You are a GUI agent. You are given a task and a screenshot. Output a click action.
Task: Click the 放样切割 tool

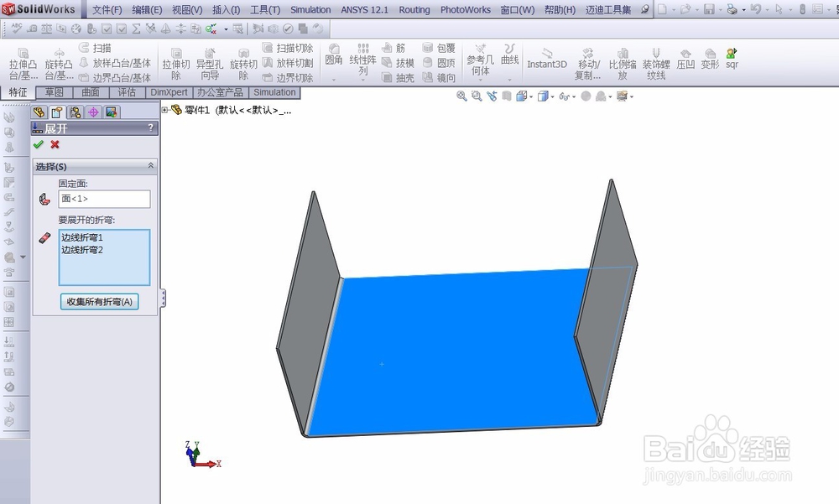pos(288,63)
